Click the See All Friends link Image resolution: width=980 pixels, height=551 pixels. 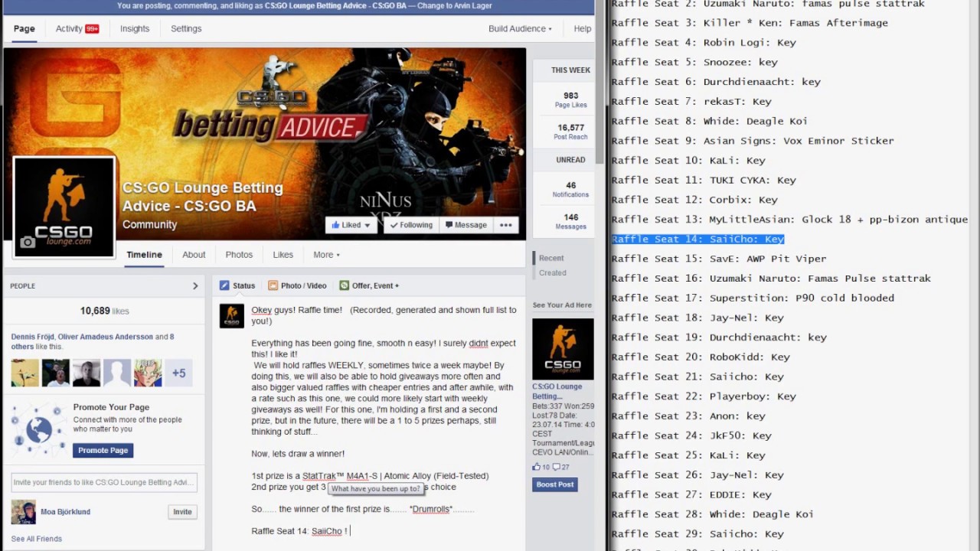tap(36, 539)
